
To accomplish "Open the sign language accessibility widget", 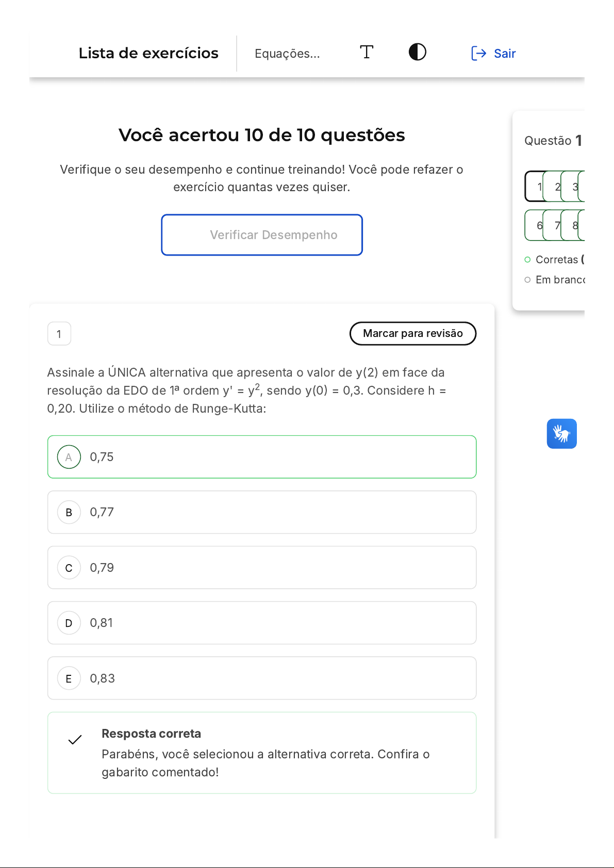I will tap(561, 434).
